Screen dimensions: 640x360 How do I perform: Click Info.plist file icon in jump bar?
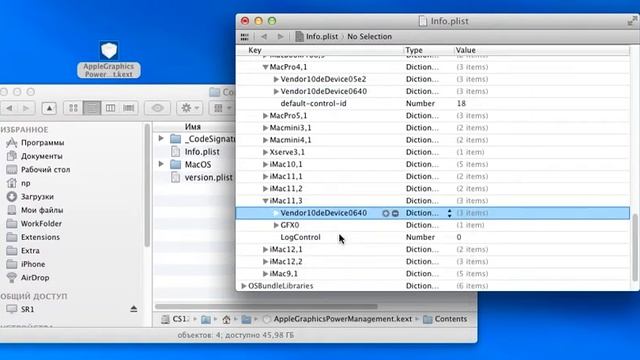click(299, 37)
